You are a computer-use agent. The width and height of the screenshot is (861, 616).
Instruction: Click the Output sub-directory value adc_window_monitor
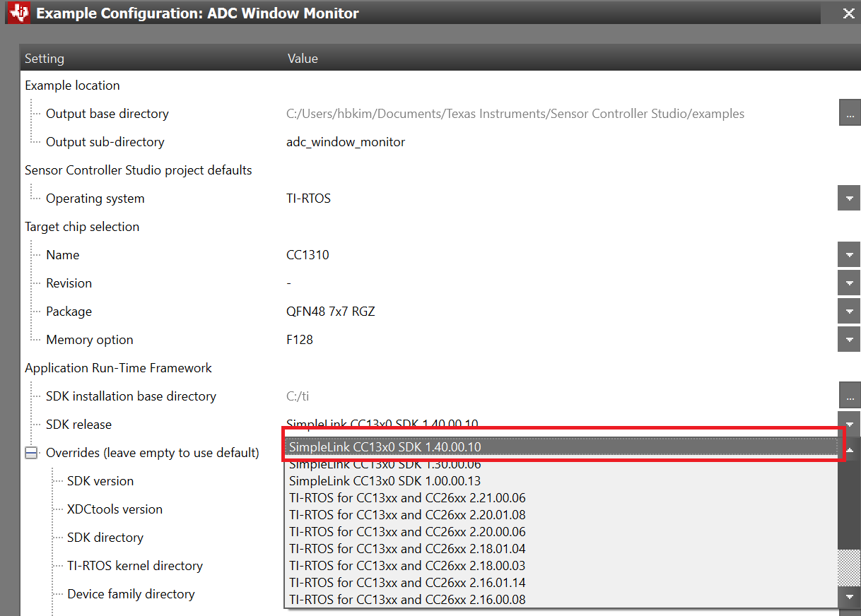346,142
